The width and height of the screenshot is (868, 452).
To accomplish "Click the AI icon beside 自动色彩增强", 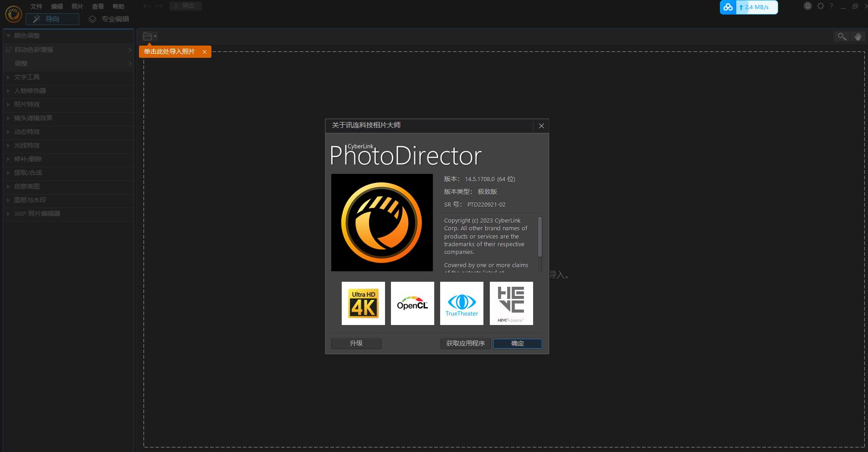I will tap(8, 50).
